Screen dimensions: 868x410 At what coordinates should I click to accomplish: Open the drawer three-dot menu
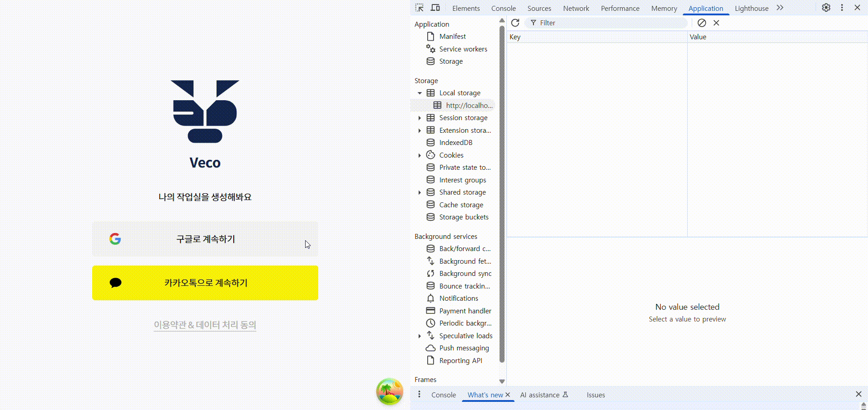click(x=419, y=394)
